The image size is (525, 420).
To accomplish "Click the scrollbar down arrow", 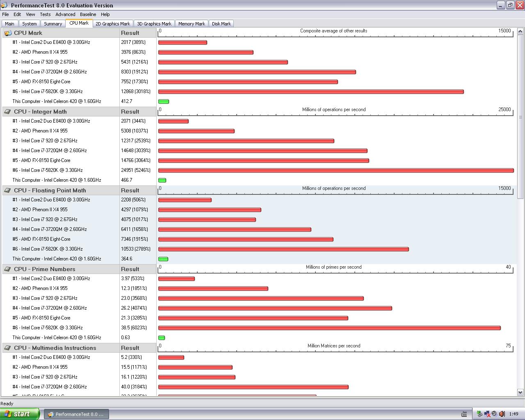I will click(x=520, y=392).
